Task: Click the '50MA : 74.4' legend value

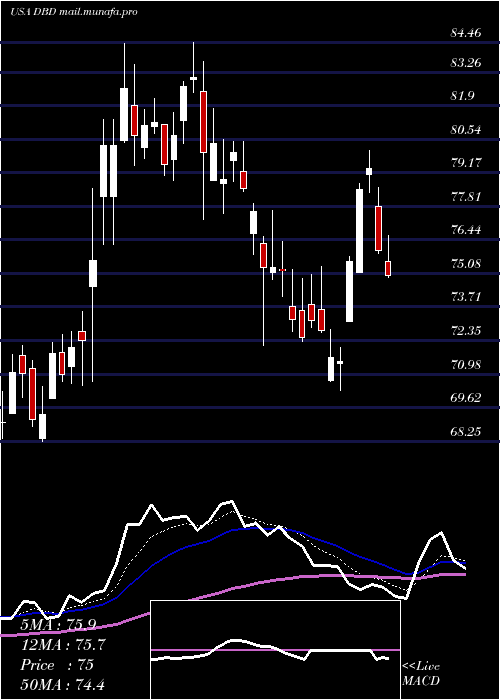Action: coord(62,684)
